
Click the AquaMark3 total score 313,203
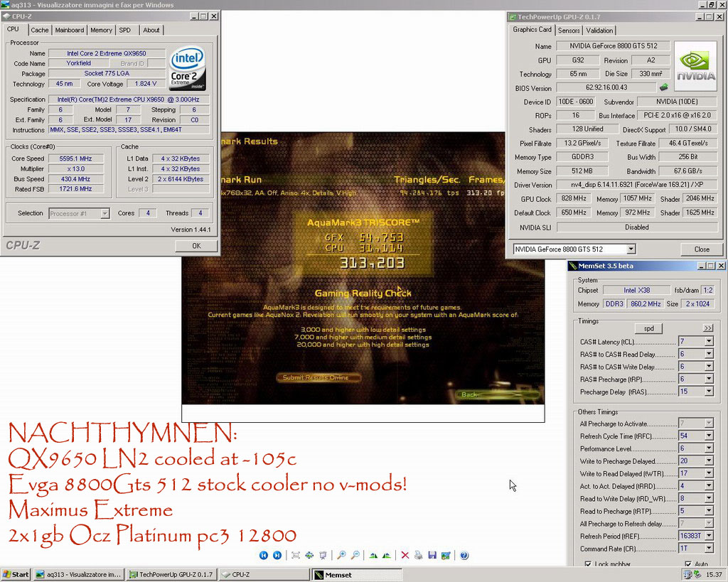click(x=372, y=263)
